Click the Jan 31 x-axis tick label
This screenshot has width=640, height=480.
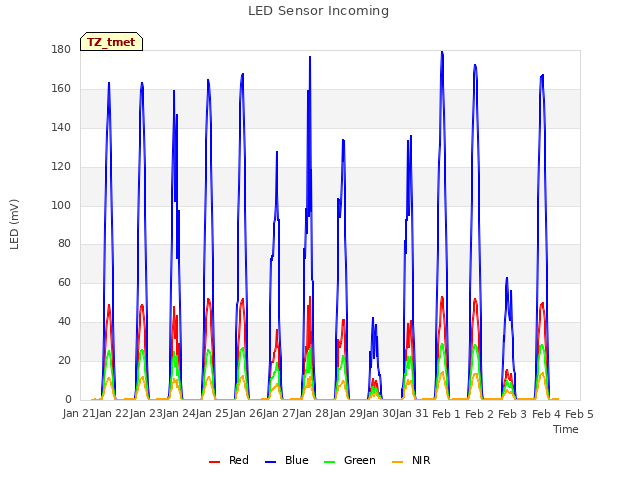[x=412, y=414]
